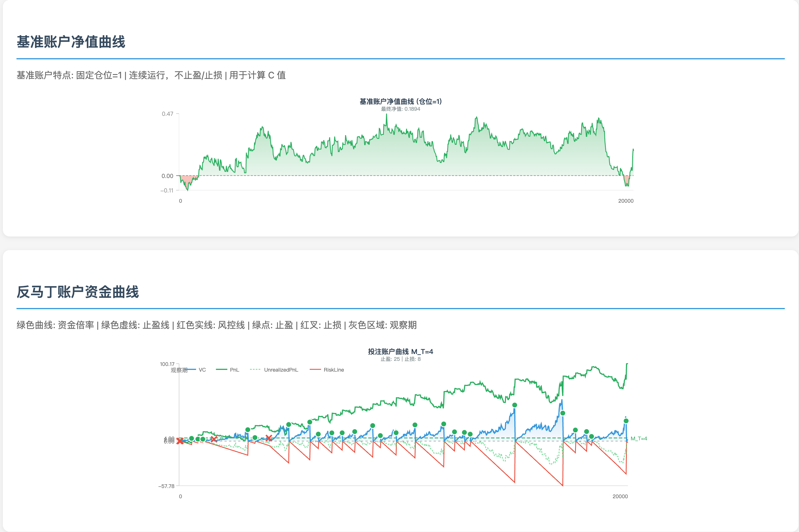Click the 20000 x-axis label of top chart
799x532 pixels.
(x=625, y=201)
